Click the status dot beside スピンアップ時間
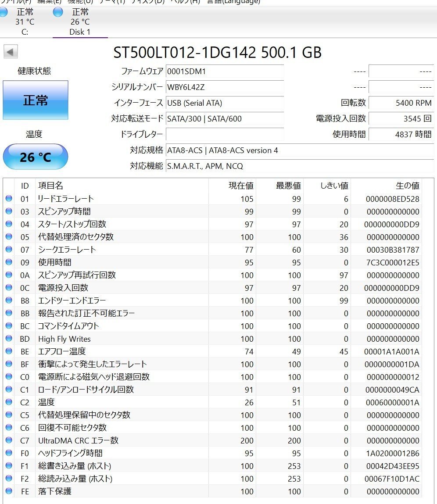 coord(10,211)
